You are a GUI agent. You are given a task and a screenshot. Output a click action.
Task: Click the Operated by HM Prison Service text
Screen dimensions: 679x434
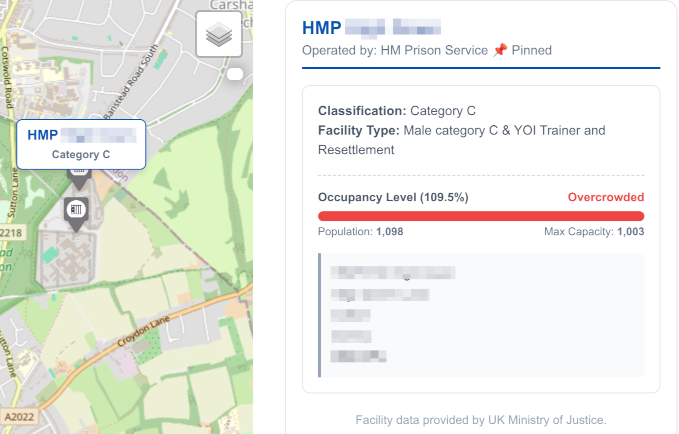point(395,50)
